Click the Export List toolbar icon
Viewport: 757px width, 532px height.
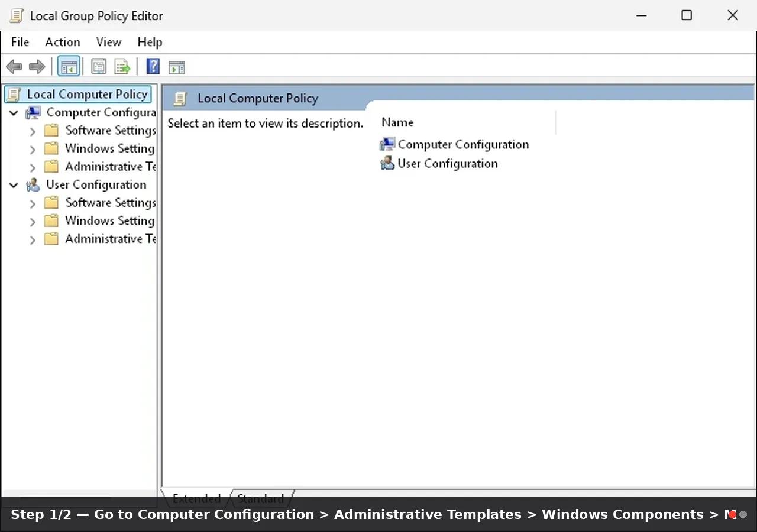(122, 67)
